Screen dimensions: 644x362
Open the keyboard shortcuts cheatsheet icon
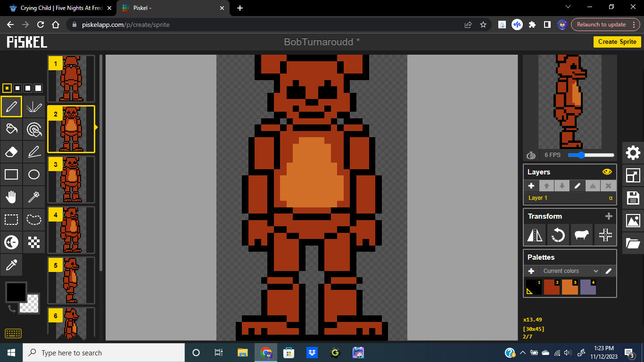pyautogui.click(x=13, y=333)
